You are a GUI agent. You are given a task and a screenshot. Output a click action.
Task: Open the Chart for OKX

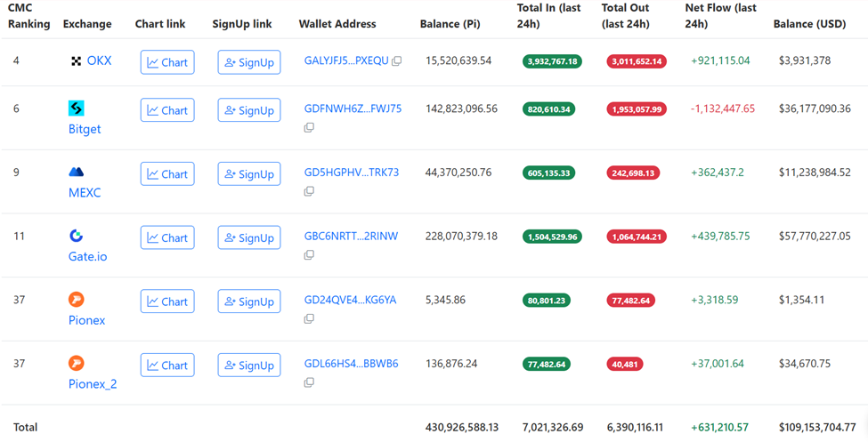(x=167, y=62)
